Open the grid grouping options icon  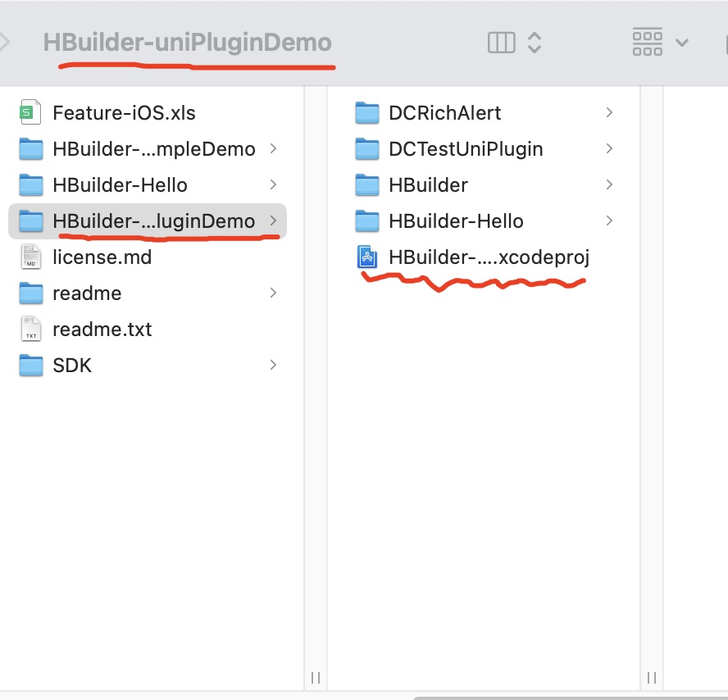[648, 43]
